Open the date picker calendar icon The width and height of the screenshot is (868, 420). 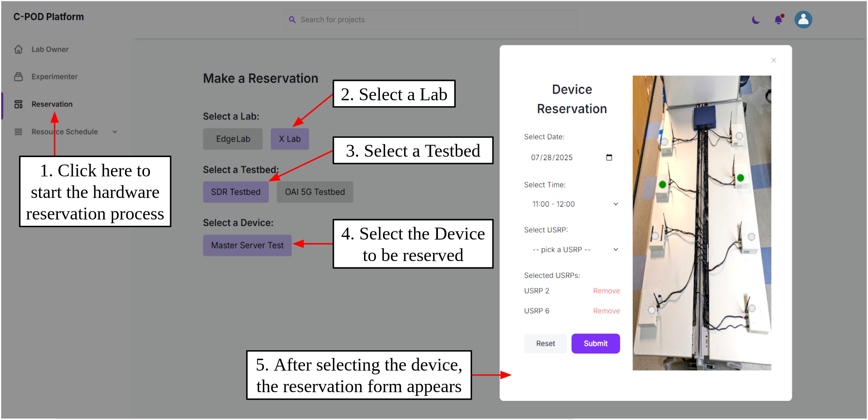[609, 157]
